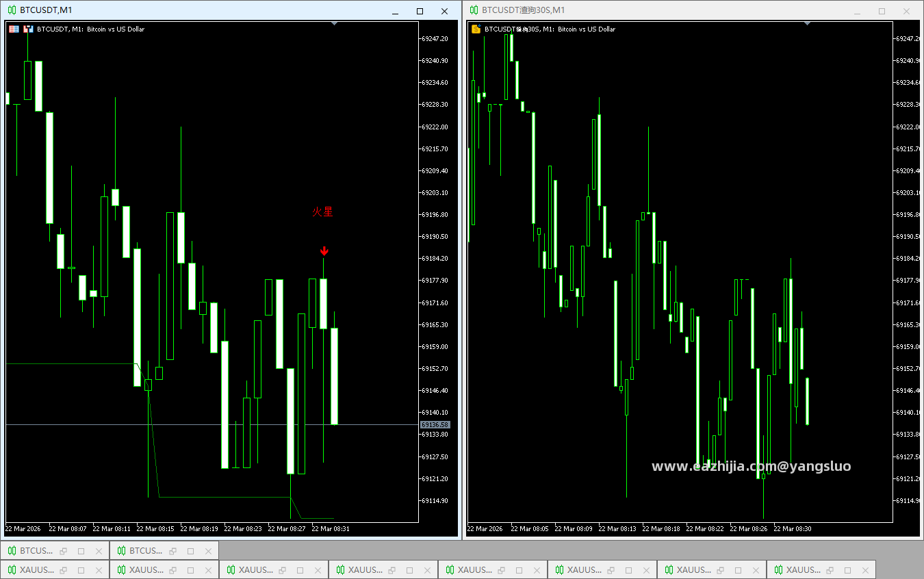Click time label 22 Mar 08:23

tap(242, 528)
